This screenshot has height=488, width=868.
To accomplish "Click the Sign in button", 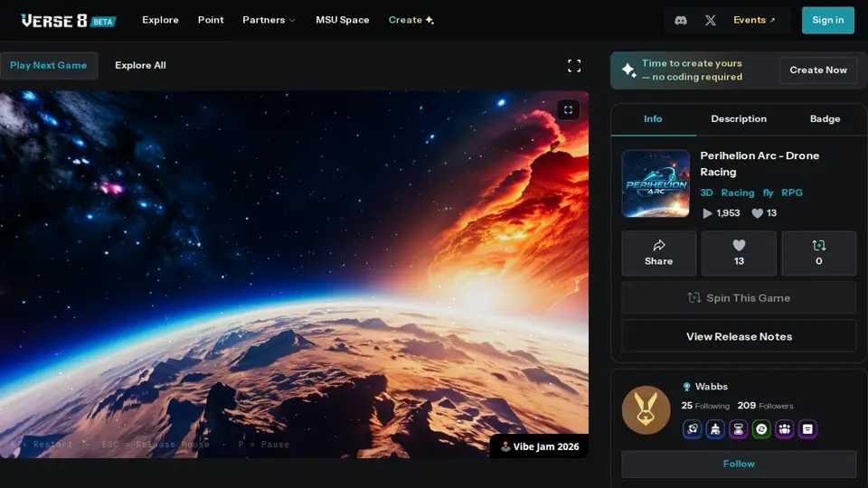I will coord(827,20).
